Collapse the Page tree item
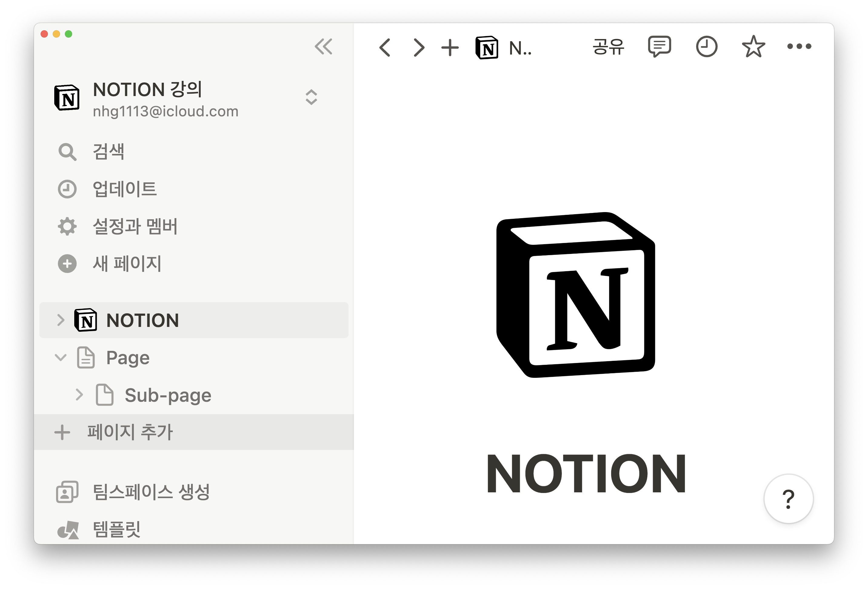Image resolution: width=868 pixels, height=589 pixels. point(61,358)
